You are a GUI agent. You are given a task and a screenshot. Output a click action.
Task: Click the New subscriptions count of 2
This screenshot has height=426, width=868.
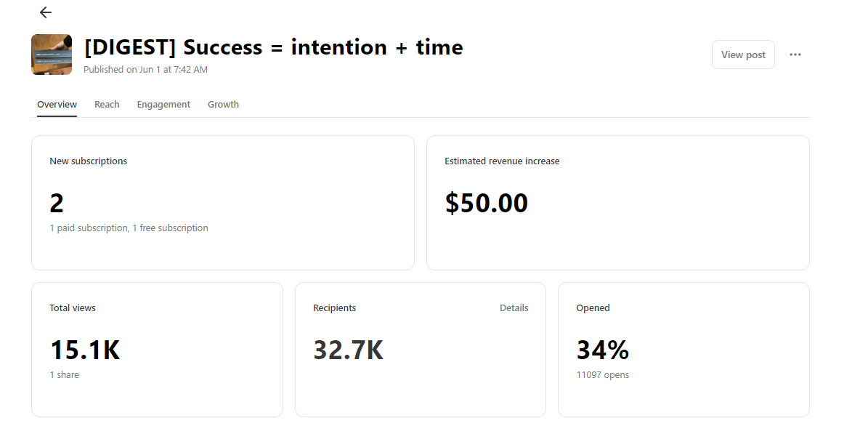coord(57,204)
